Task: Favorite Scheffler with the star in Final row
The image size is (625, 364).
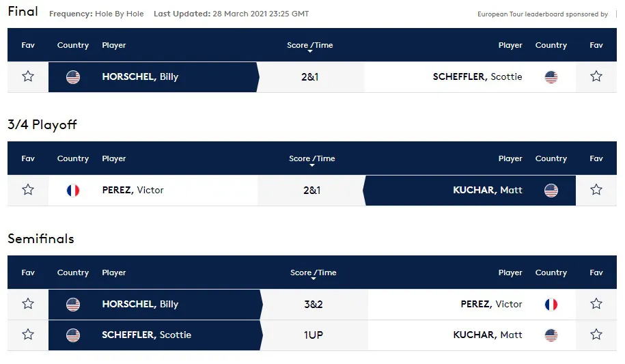Action: tap(596, 76)
